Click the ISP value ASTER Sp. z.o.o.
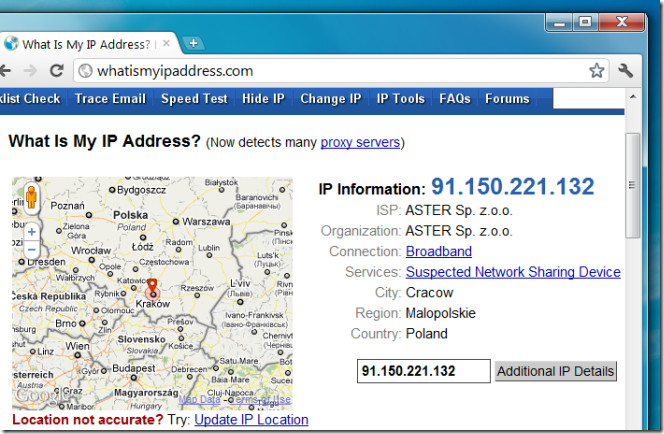This screenshot has height=434, width=664. (459, 210)
